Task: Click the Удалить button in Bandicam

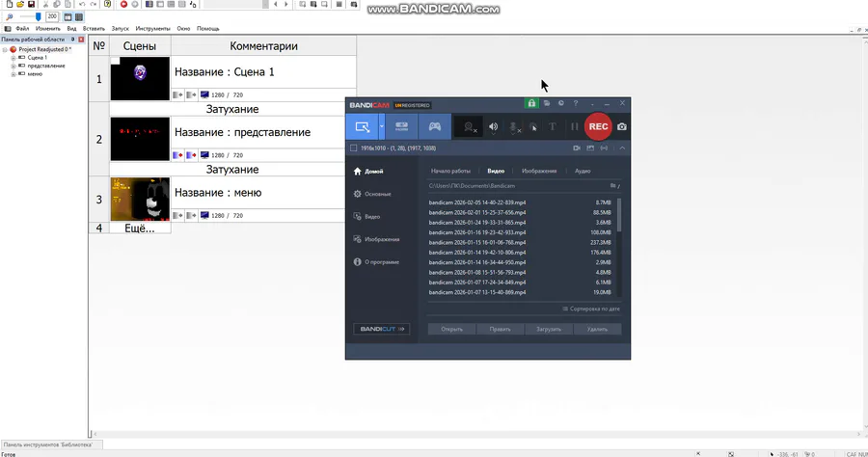Action: [x=597, y=329]
